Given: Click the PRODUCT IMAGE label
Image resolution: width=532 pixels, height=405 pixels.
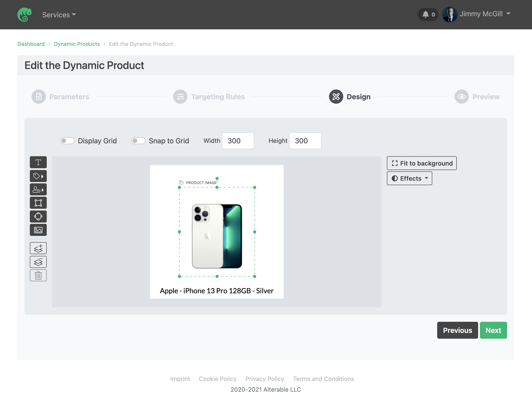Looking at the screenshot, I should (x=201, y=183).
